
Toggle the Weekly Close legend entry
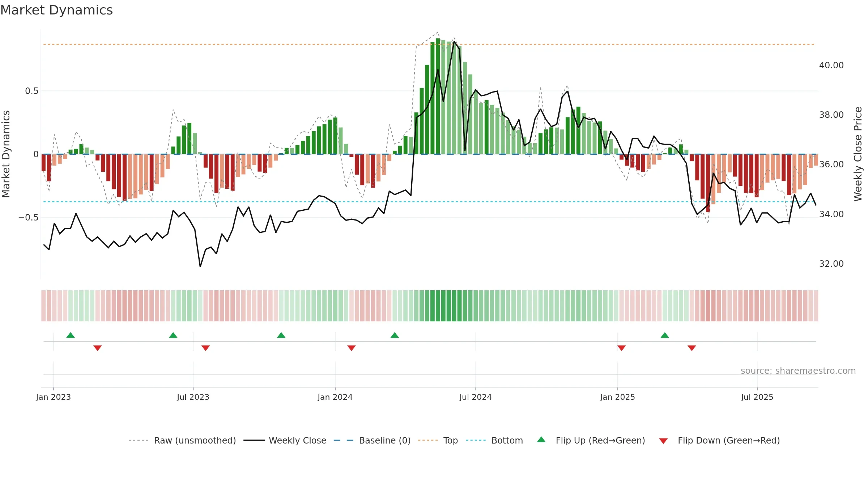point(285,440)
